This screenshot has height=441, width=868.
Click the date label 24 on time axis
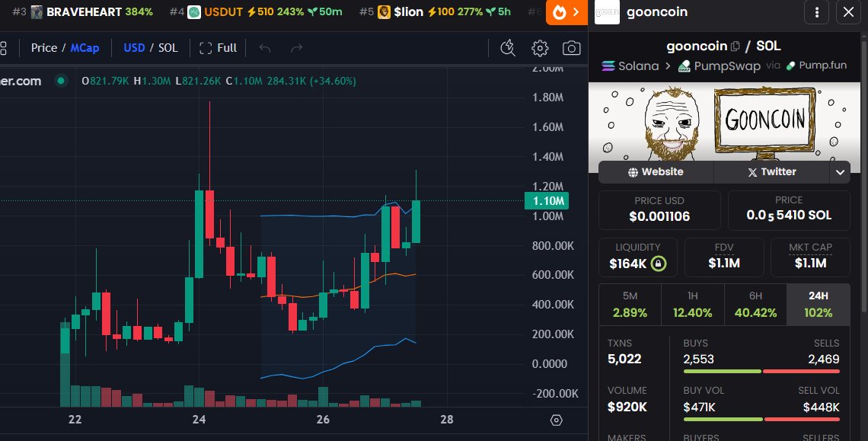click(199, 420)
